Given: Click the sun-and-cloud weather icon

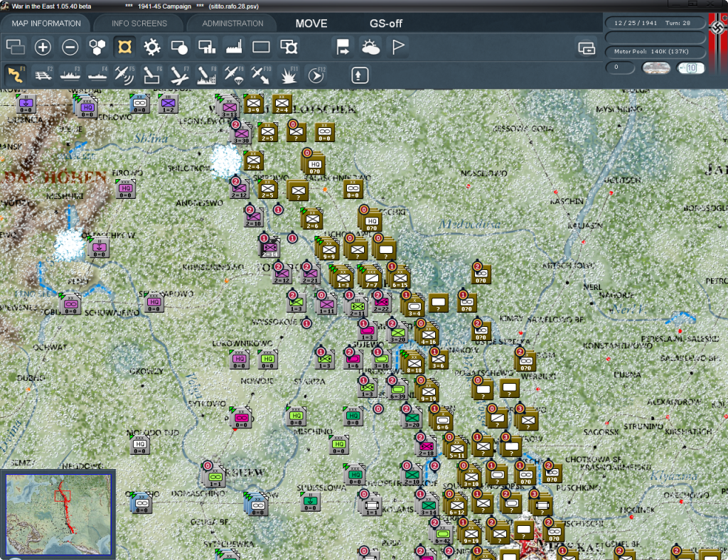Looking at the screenshot, I should pos(370,47).
